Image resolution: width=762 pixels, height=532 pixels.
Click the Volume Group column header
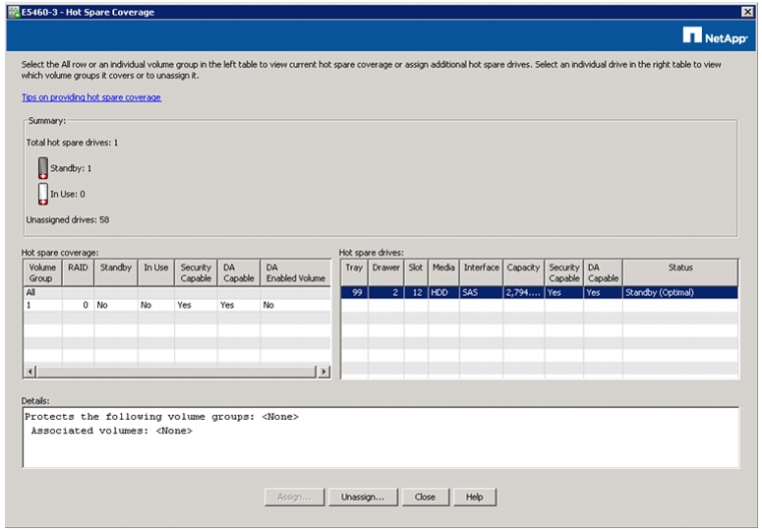(42, 272)
